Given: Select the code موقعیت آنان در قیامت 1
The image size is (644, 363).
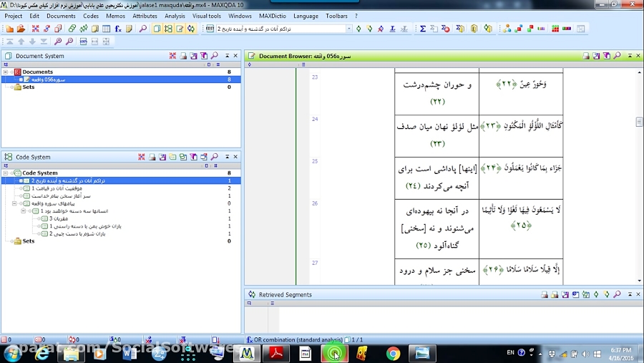Looking at the screenshot, I should point(57,188).
